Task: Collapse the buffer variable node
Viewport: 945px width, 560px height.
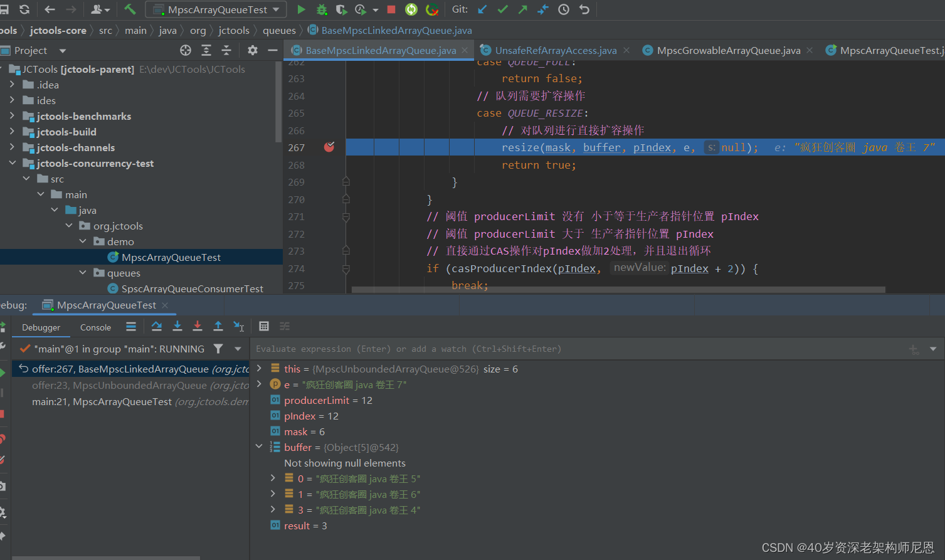Action: tap(259, 447)
